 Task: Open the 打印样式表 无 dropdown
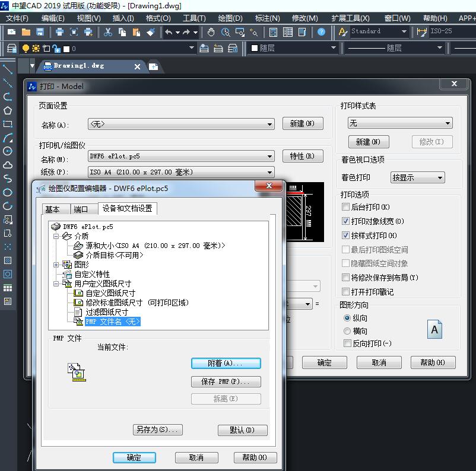(x=400, y=123)
